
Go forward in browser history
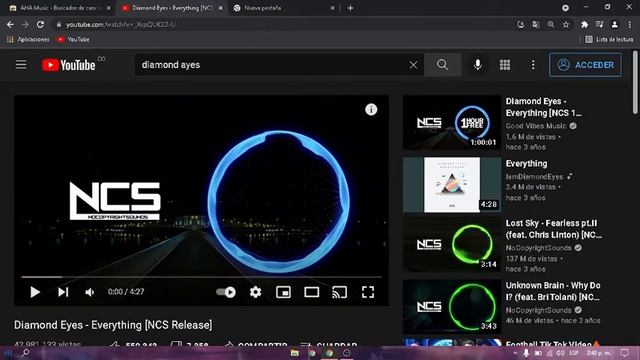coord(25,24)
